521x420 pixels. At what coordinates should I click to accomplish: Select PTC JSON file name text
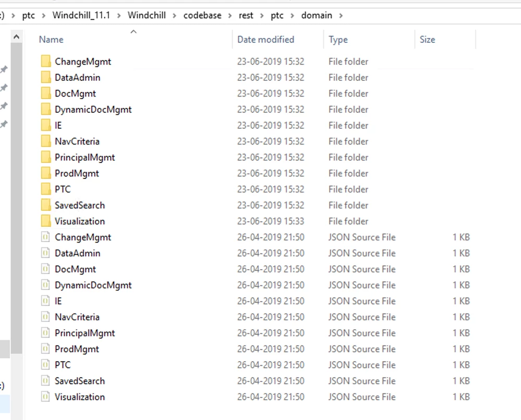tap(63, 365)
